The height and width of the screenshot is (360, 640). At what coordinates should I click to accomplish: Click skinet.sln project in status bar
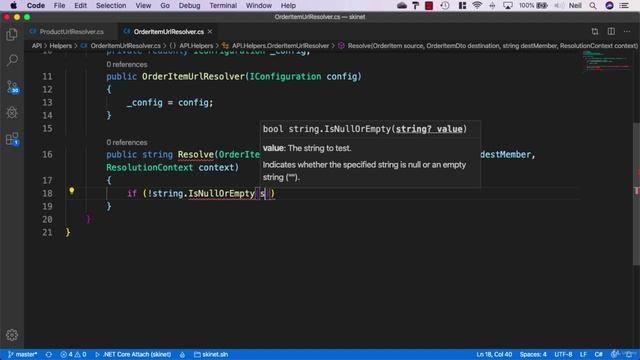click(211, 354)
